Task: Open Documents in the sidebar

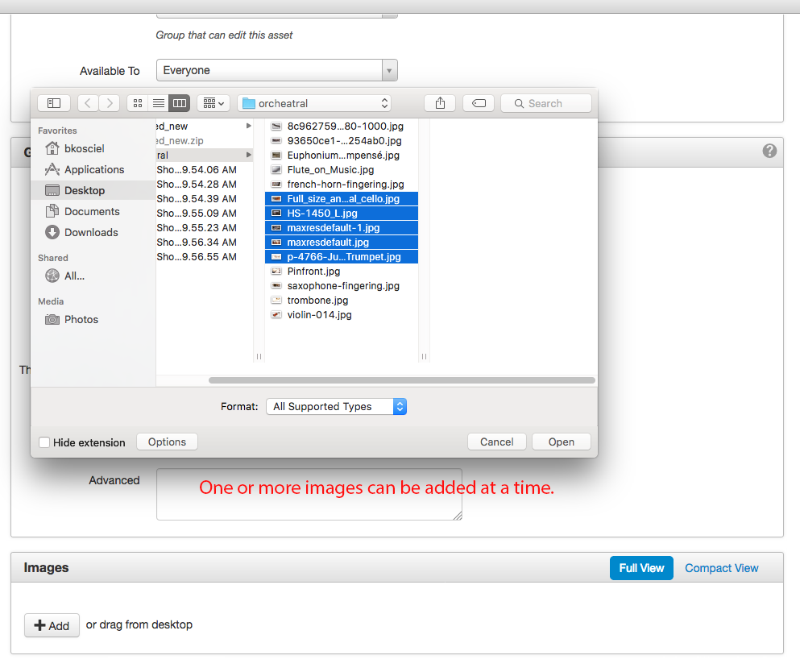Action: [x=82, y=211]
